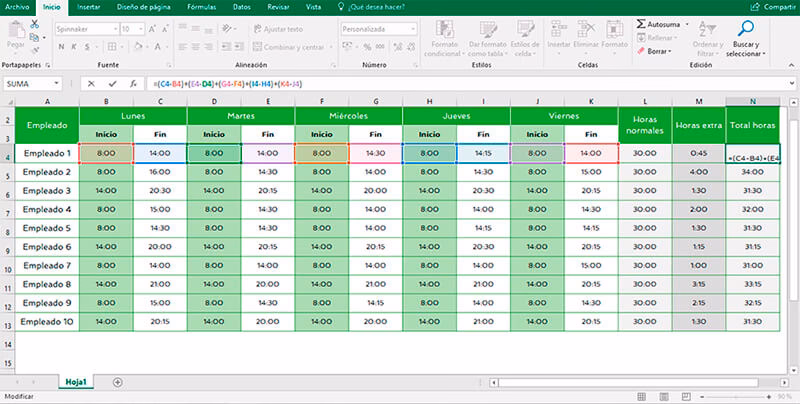
Task: Open the Personalizada number format dropdown
Action: tap(413, 30)
